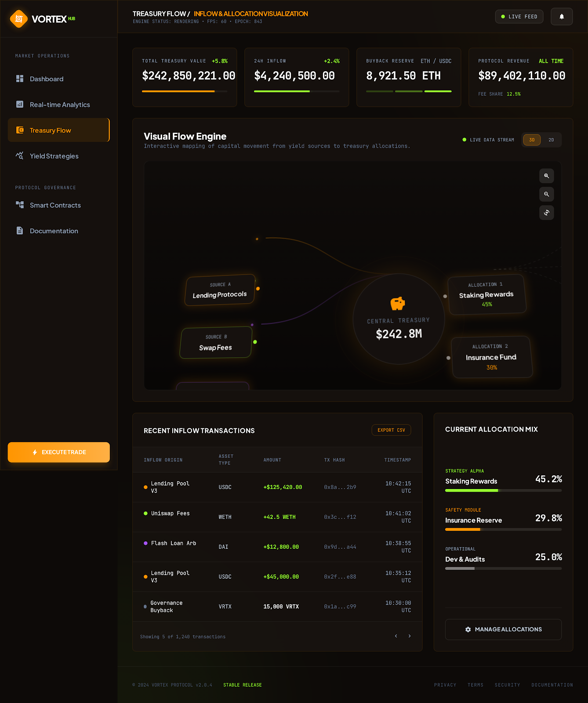Screen dimensions: 588x703
Task: Click the Timestamp column header
Action: pos(398,460)
